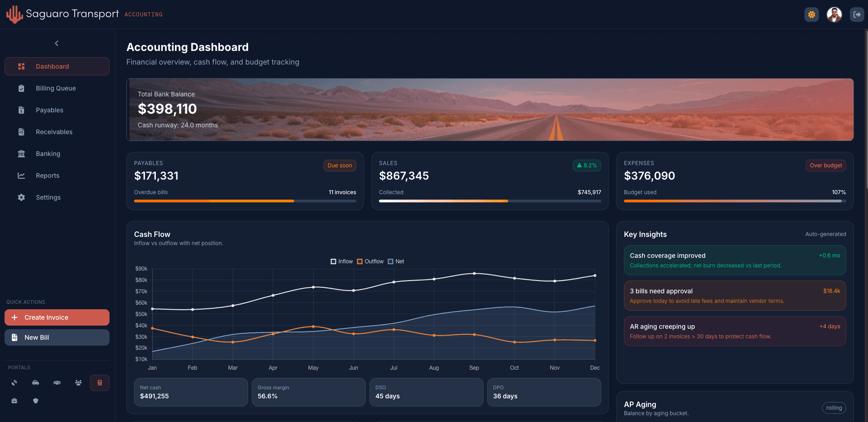Toggle light mode with sun icon
The image size is (868, 422).
[811, 15]
